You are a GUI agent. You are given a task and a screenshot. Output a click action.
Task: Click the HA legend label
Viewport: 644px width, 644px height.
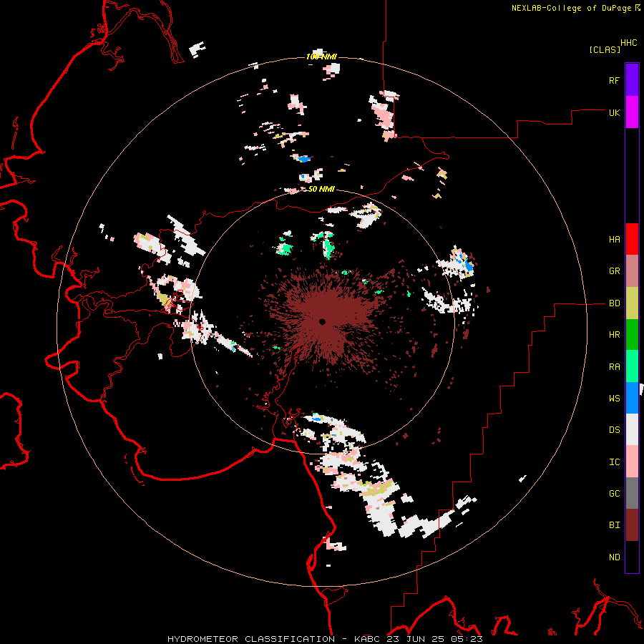click(x=614, y=240)
